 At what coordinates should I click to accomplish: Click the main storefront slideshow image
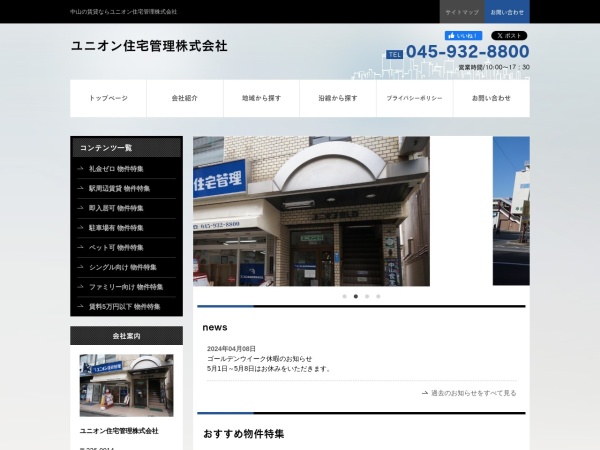pos(311,211)
